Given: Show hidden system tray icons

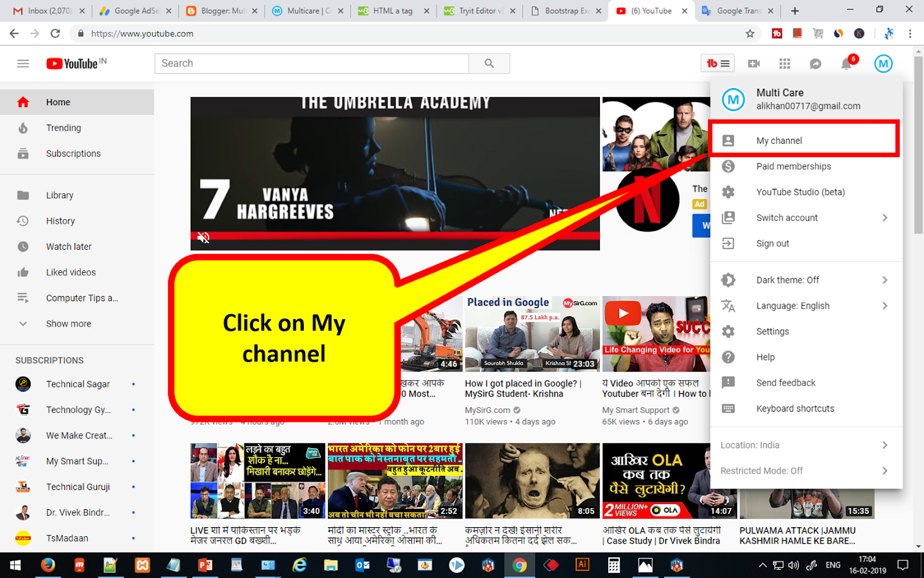Looking at the screenshot, I should (x=762, y=565).
